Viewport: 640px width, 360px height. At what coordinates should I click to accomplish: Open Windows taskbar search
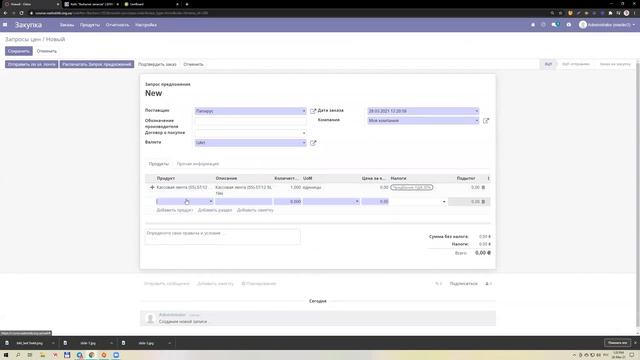(18, 355)
